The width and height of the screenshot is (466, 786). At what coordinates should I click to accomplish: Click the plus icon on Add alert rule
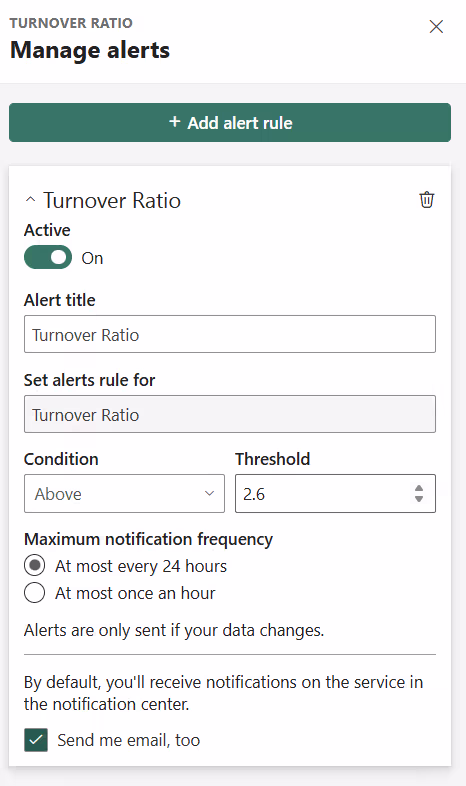click(174, 122)
